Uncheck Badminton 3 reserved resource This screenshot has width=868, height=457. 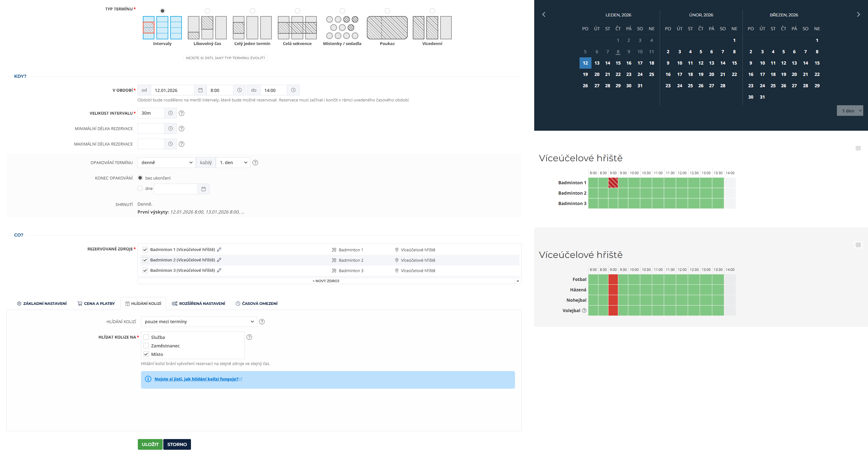(145, 271)
